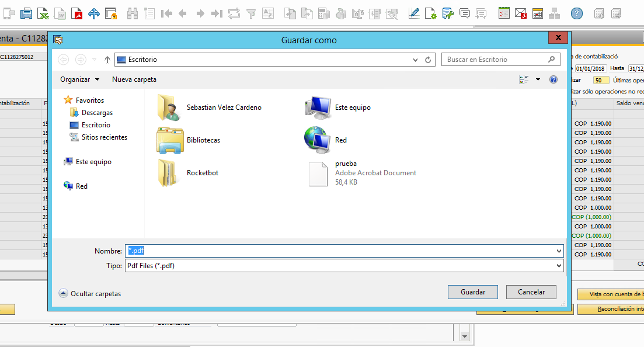The width and height of the screenshot is (644, 347).
Task: Click the envelope messages toolbar icon
Action: [x=521, y=13]
